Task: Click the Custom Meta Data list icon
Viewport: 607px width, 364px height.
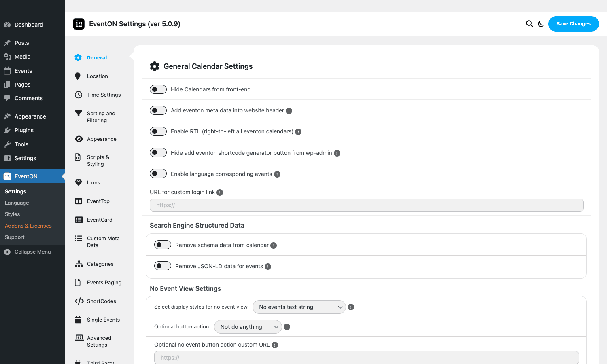Action: tap(79, 238)
